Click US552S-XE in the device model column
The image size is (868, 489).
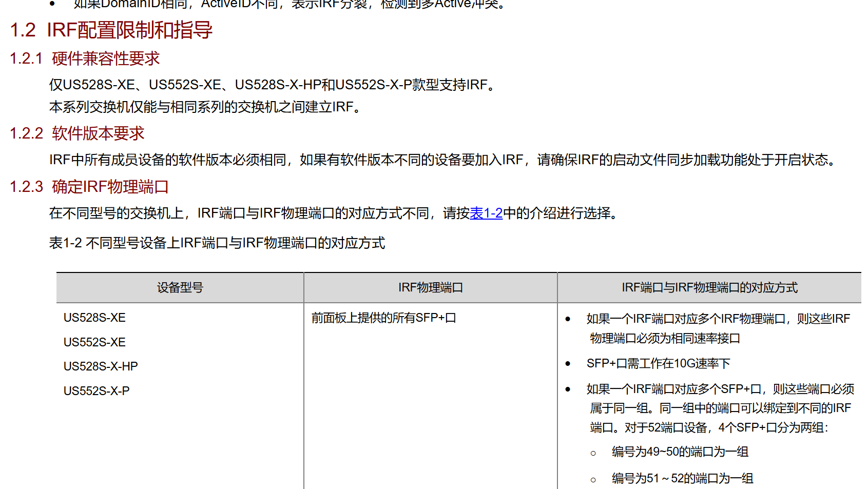click(x=94, y=342)
